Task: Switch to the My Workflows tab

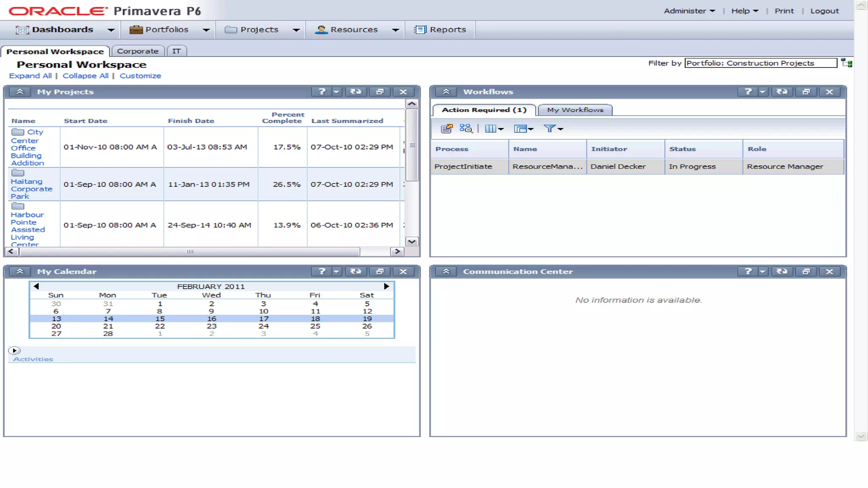Action: 575,110
